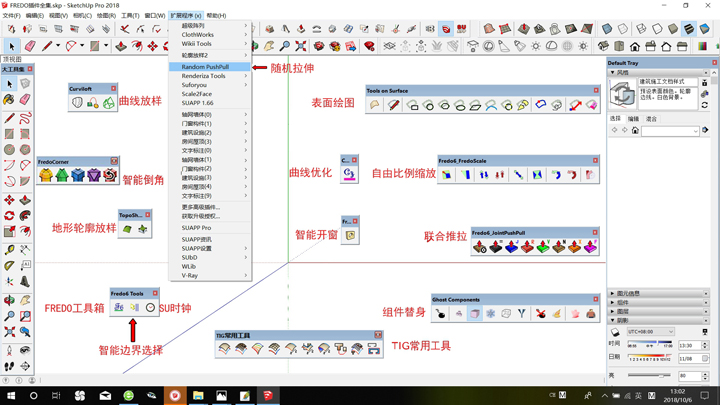
Task: Select the green FredoCorner tool icon
Action: click(x=62, y=175)
